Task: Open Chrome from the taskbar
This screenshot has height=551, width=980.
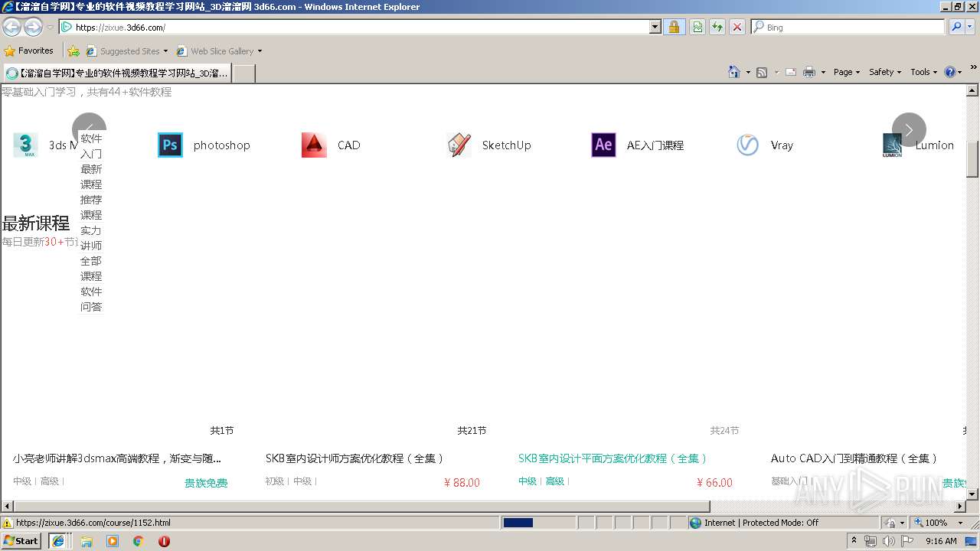Action: coord(139,540)
